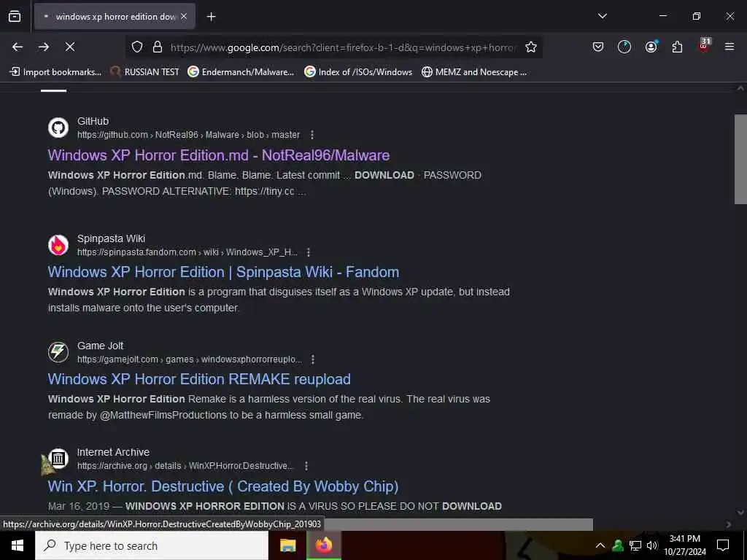Click the taskbar search box

click(152, 545)
